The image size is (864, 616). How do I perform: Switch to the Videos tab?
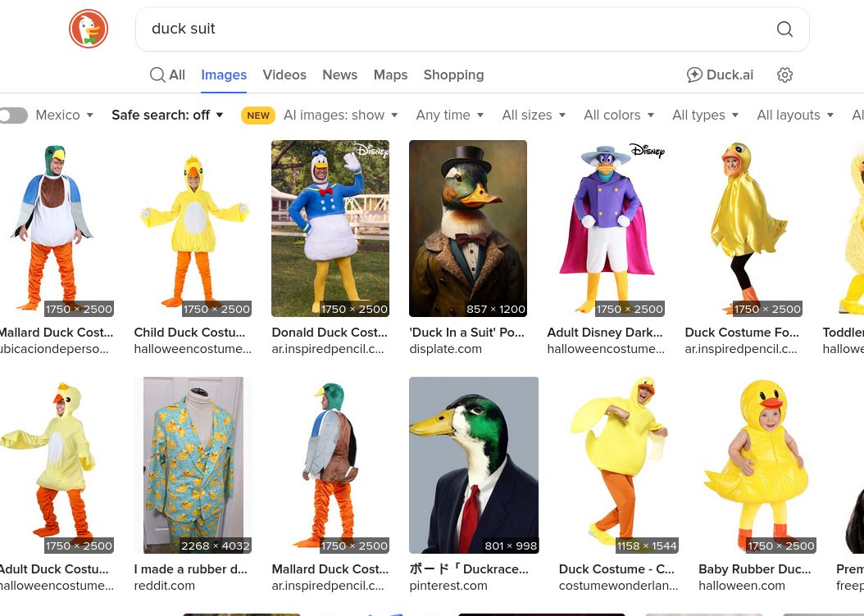(284, 75)
